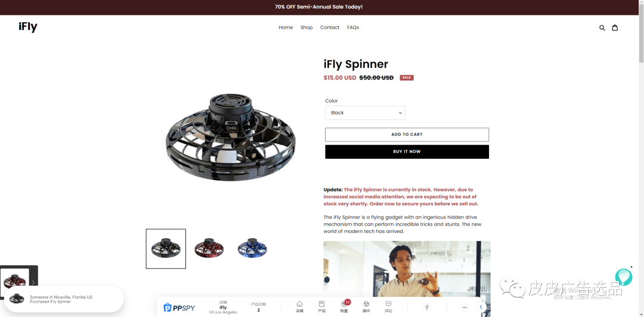Expand the recently viewed product arrow
644x317 pixels.
click(x=33, y=282)
